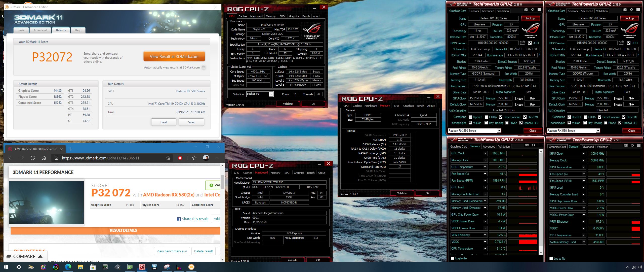Add page to favorites via star icon

click(168, 158)
